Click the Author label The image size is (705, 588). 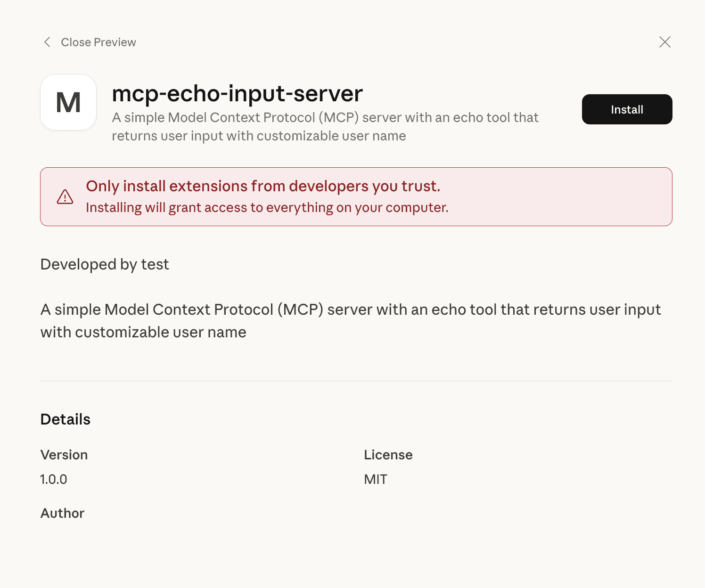click(x=62, y=513)
